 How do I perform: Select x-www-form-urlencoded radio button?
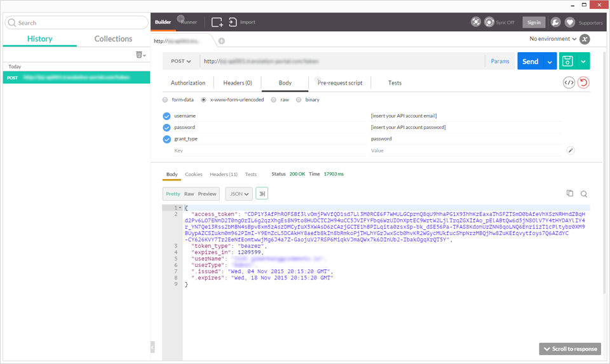[203, 100]
